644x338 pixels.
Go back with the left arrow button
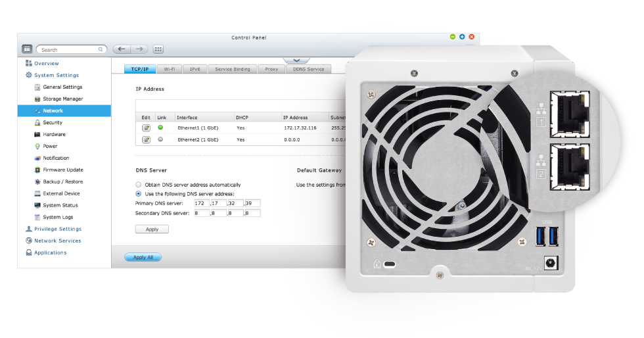tap(122, 49)
